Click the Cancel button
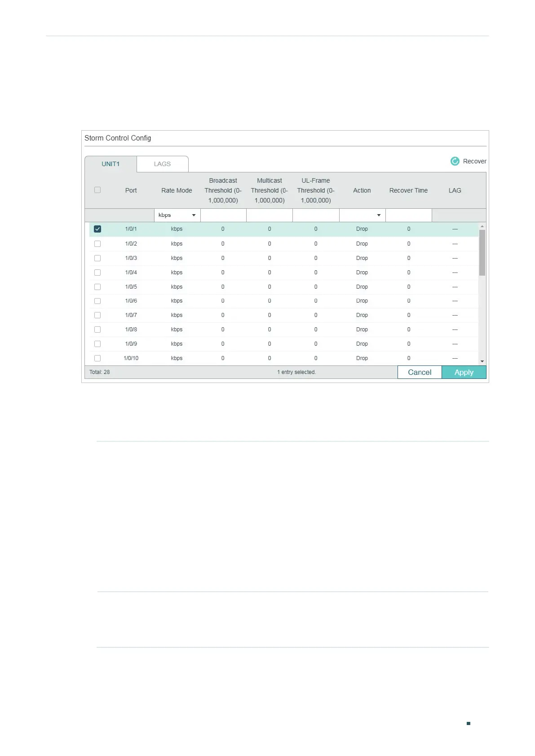This screenshot has width=535, height=756. [420, 372]
